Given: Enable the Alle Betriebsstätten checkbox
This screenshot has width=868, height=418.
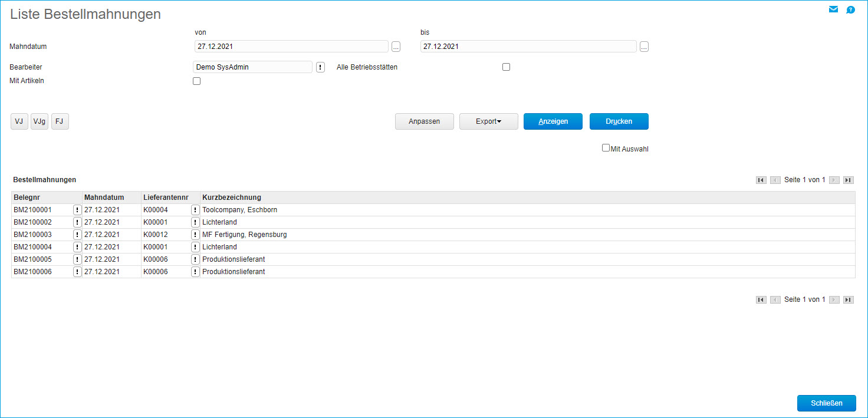Looking at the screenshot, I should (x=506, y=67).
